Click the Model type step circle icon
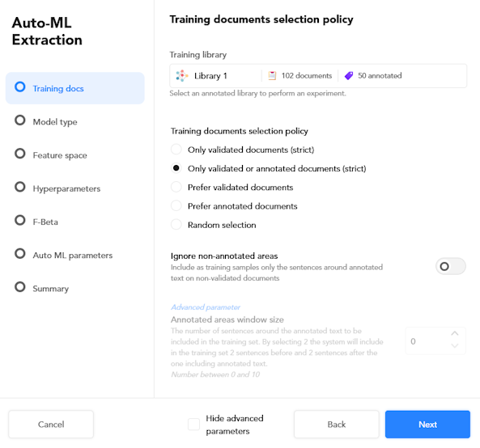 (x=20, y=120)
